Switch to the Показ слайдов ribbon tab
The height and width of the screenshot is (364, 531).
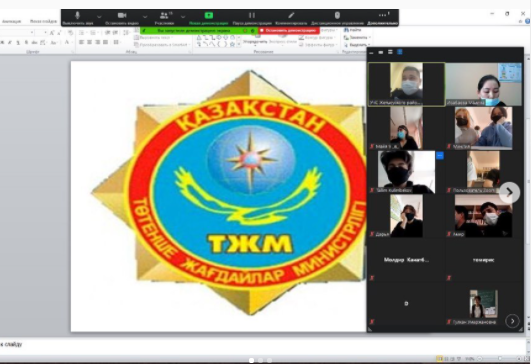[x=43, y=21]
